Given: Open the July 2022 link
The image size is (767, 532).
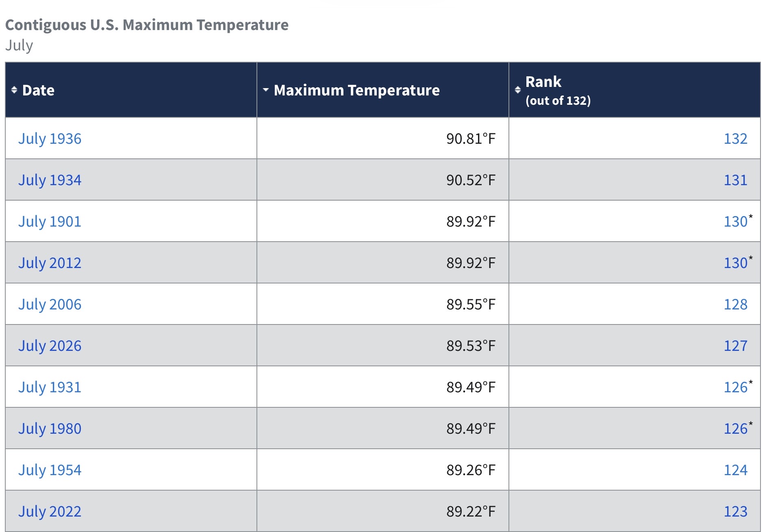Looking at the screenshot, I should tap(50, 512).
